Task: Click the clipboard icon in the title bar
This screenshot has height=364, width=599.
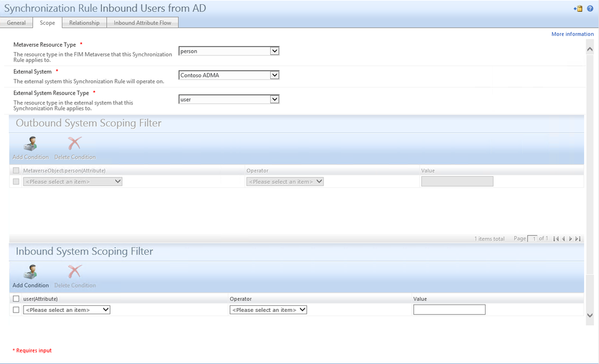Action: point(578,8)
